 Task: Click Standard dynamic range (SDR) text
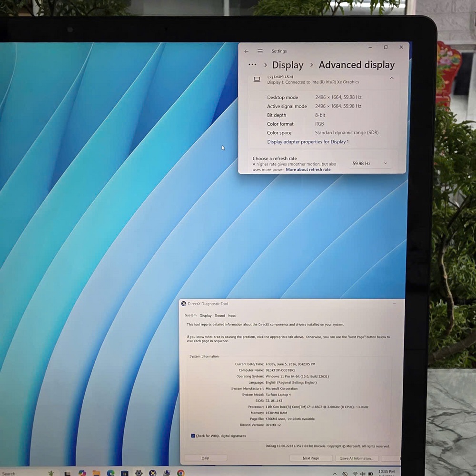pyautogui.click(x=347, y=133)
